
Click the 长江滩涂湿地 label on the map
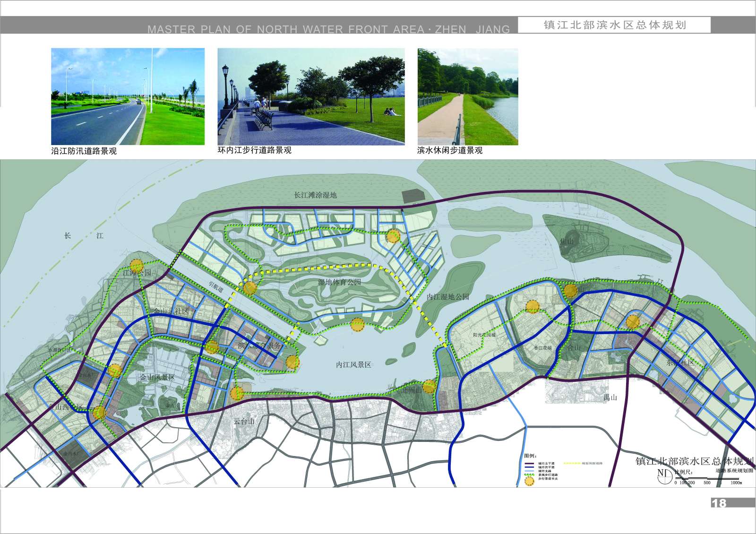pos(315,195)
